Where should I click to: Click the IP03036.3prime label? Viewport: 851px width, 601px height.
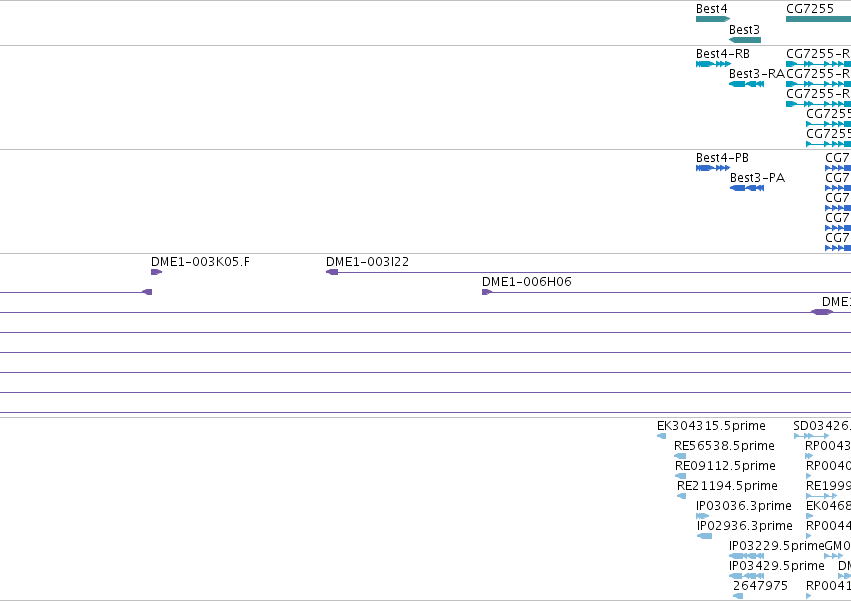tap(744, 506)
